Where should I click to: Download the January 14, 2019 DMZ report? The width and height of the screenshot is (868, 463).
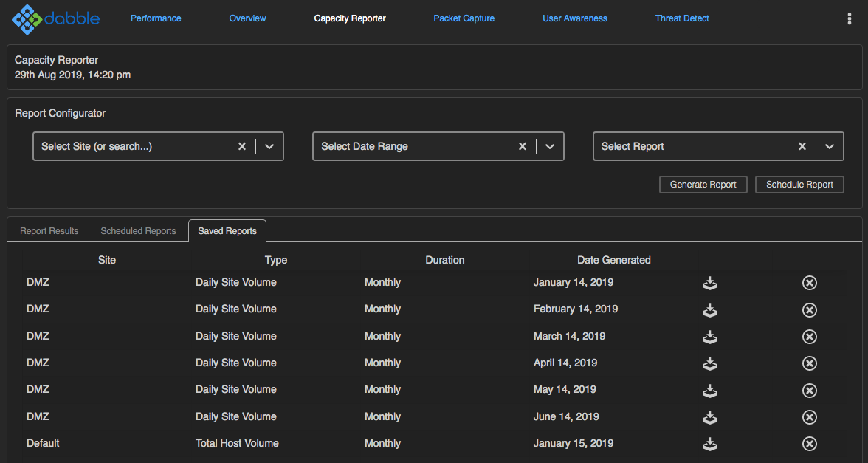tap(709, 283)
